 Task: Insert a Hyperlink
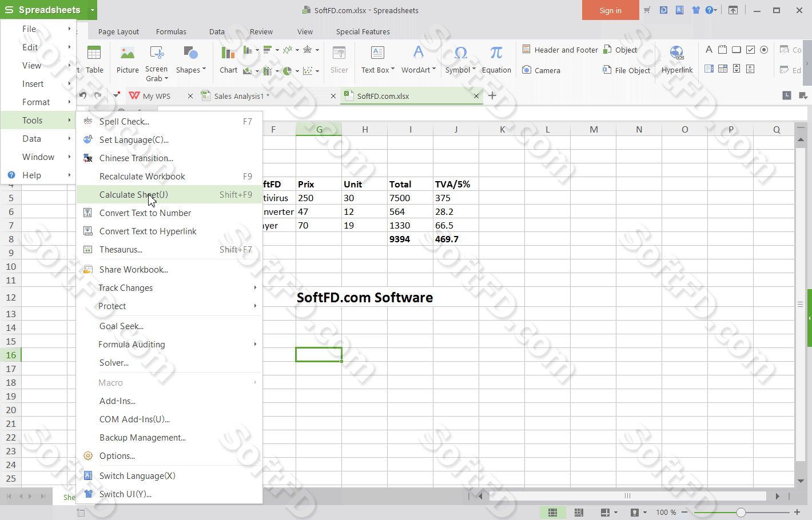pos(677,59)
